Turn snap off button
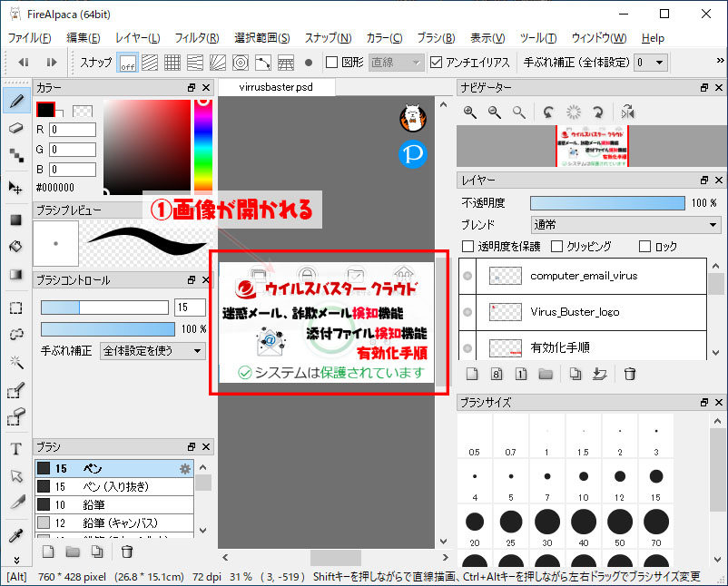The image size is (728, 586). 128,63
